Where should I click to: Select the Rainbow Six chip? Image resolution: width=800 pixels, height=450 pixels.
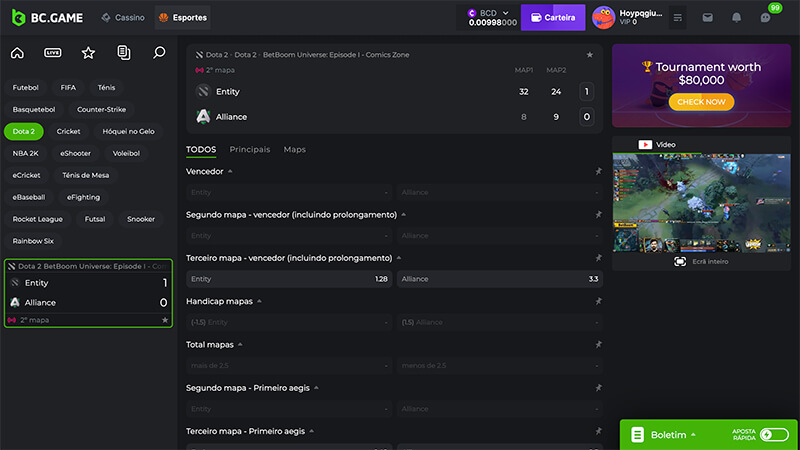[33, 241]
